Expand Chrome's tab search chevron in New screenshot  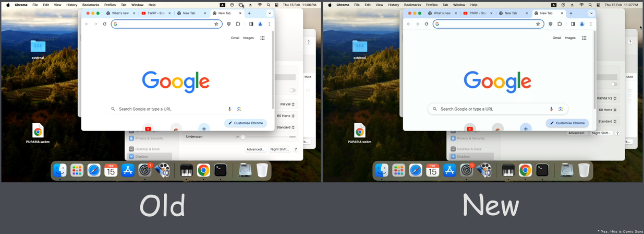[591, 13]
